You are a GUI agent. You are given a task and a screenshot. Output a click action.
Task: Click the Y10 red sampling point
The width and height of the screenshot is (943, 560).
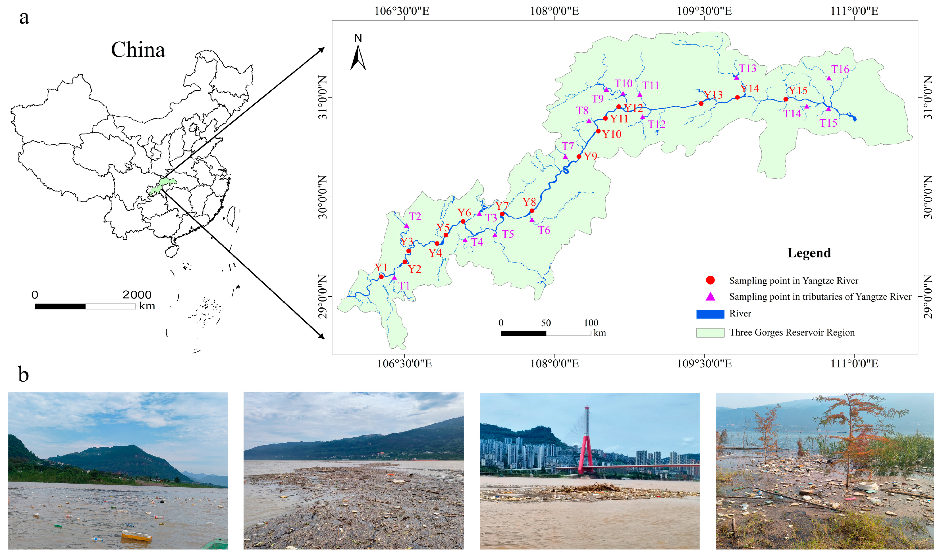coord(598,131)
